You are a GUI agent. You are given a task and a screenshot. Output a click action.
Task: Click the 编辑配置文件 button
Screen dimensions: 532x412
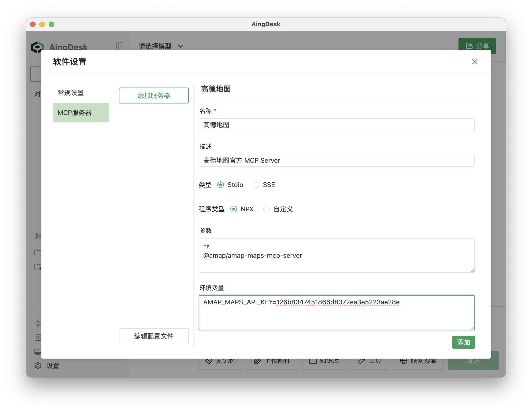[154, 336]
